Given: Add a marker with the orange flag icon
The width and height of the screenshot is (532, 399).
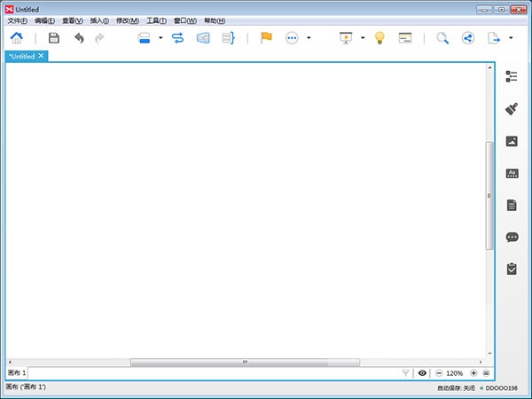Looking at the screenshot, I should click(266, 38).
